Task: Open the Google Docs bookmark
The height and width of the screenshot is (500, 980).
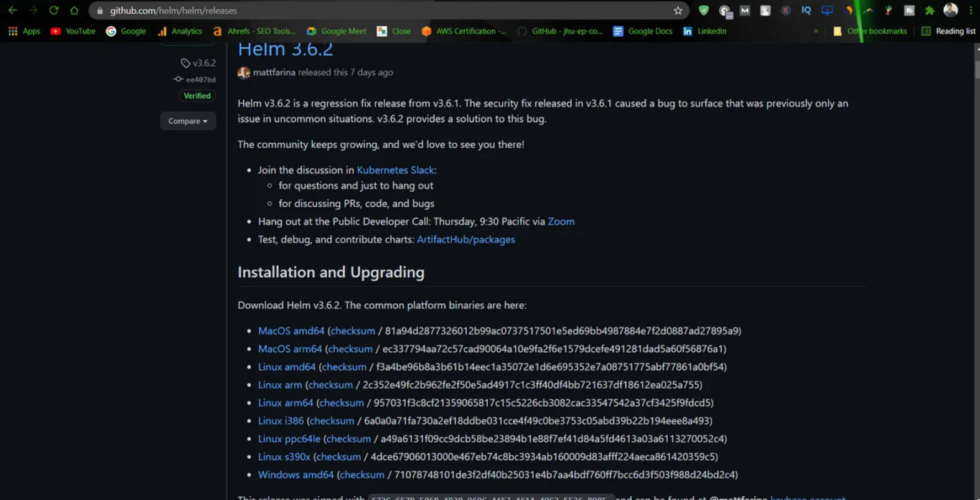Action: pos(643,31)
